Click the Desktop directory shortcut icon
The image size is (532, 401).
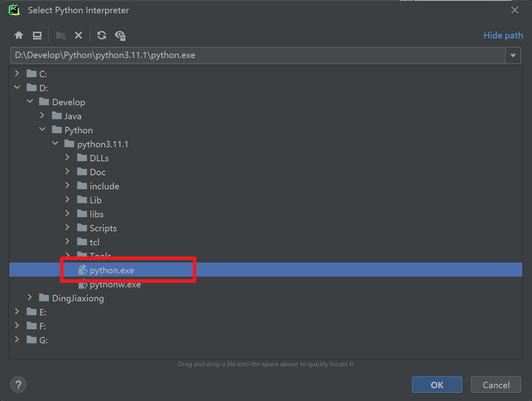click(37, 35)
